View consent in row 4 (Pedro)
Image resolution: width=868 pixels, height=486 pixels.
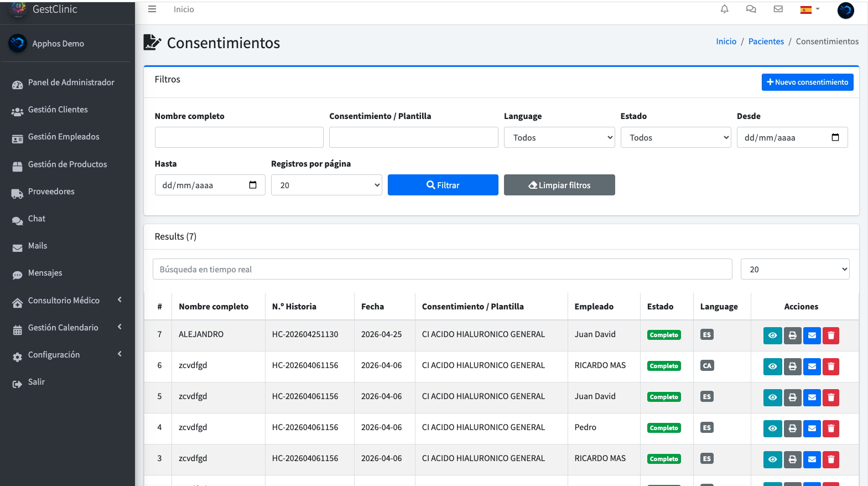click(772, 428)
